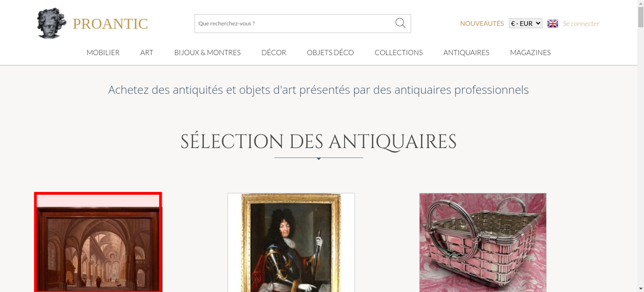Click the magnifying glass search icon
The width and height of the screenshot is (644, 292).
coord(400,23)
